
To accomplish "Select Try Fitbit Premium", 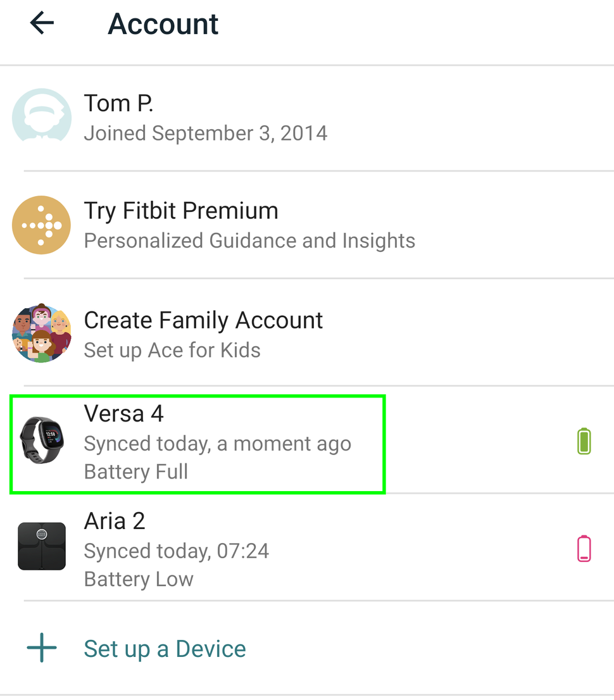I will [180, 211].
